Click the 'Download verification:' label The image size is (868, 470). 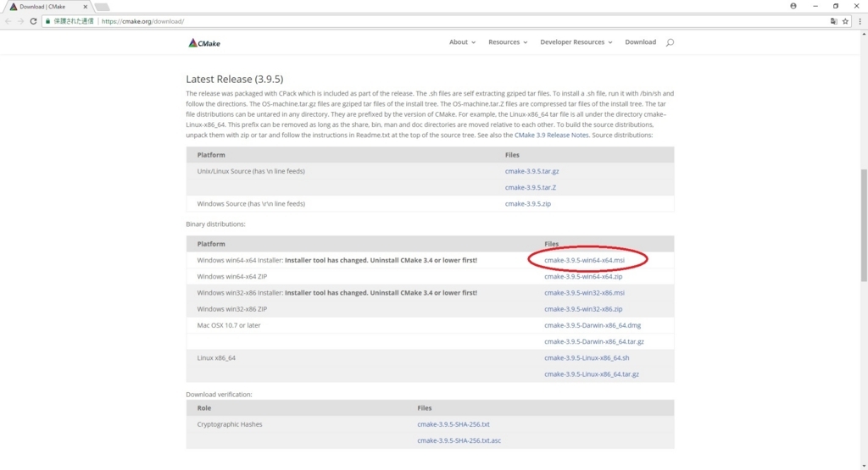pyautogui.click(x=219, y=395)
